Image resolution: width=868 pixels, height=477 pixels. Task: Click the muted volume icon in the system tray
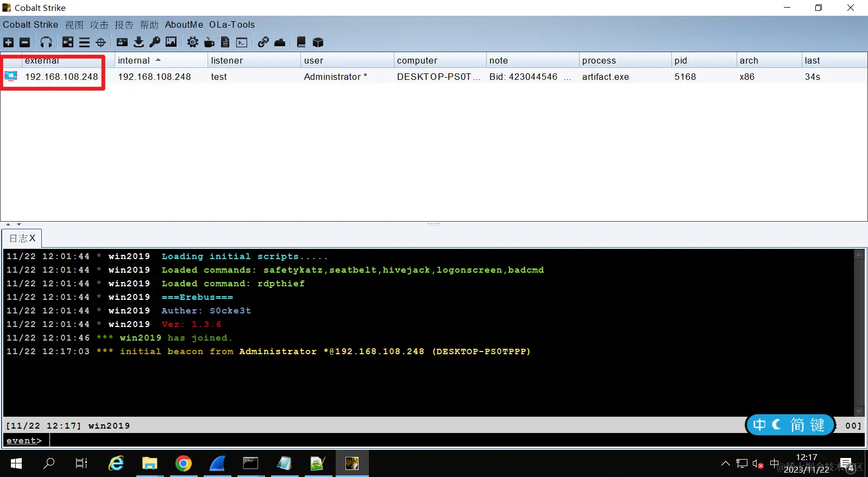tap(758, 463)
